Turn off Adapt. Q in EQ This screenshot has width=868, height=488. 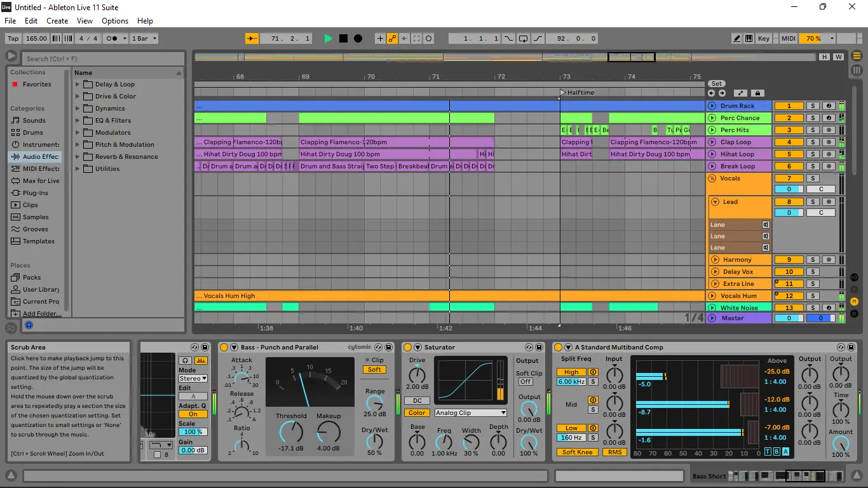(193, 414)
